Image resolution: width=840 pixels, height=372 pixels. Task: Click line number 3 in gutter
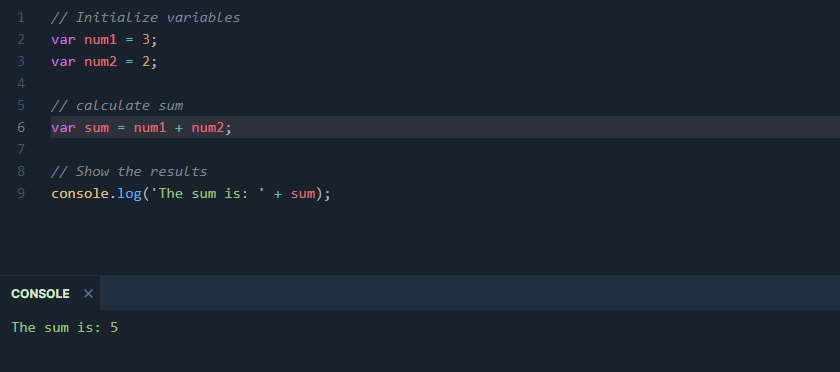[21, 62]
